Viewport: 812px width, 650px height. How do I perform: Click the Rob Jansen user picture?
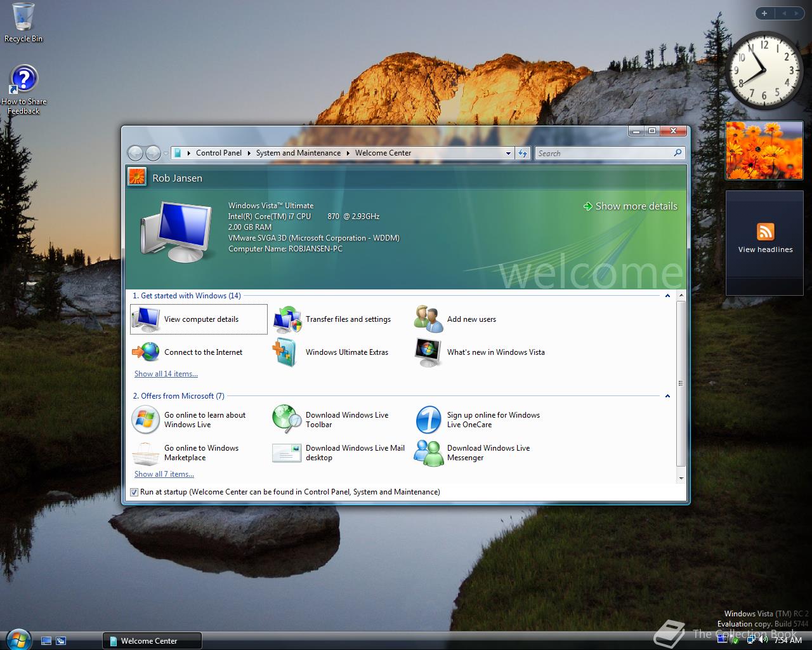(136, 177)
